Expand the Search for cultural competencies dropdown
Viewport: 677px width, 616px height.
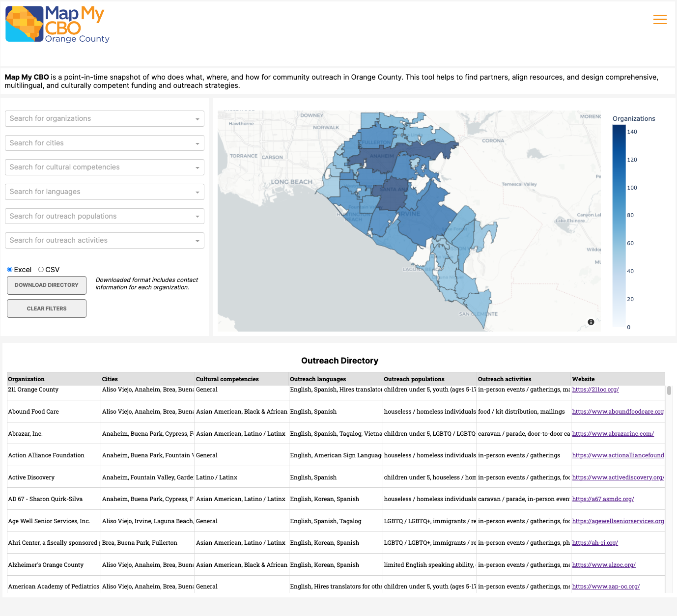[104, 167]
